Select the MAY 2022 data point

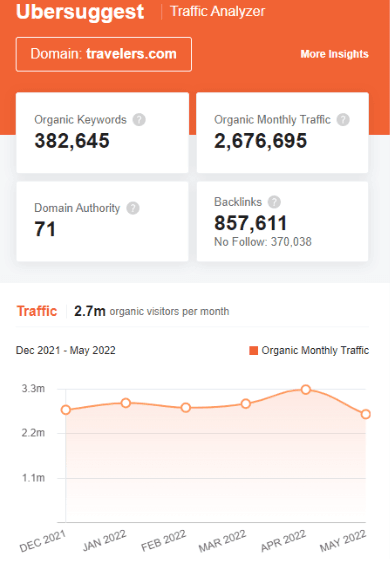(366, 414)
